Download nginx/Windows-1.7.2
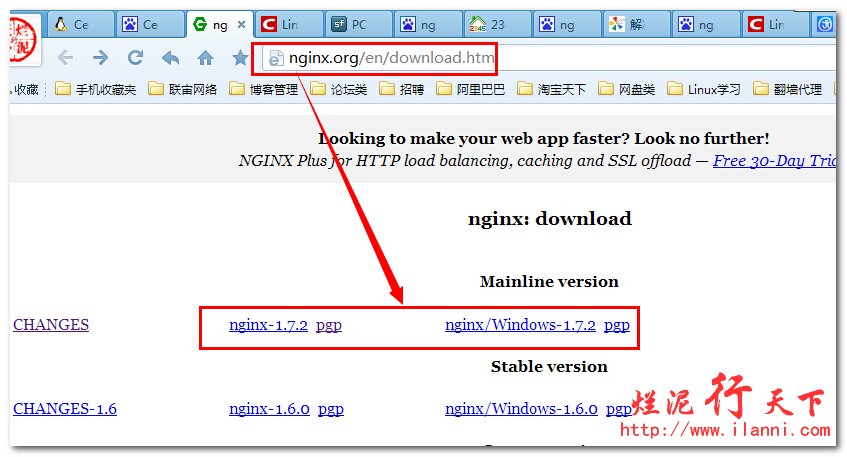Image resolution: width=847 pixels, height=457 pixels. coord(520,325)
